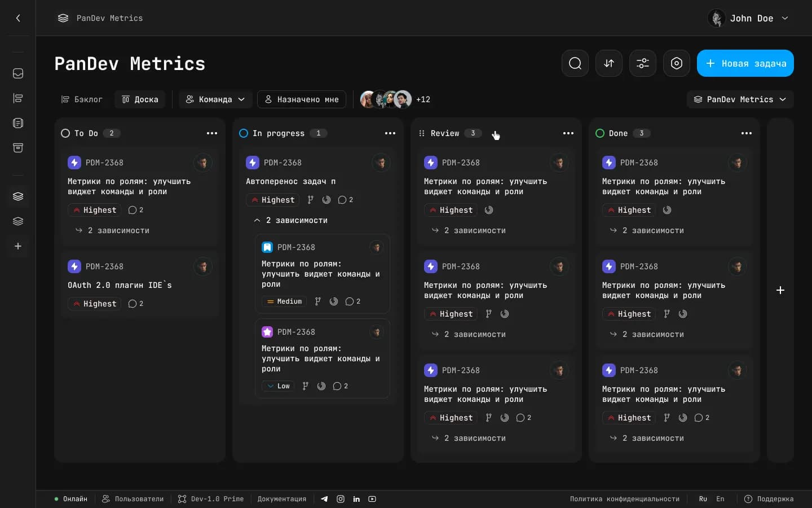The height and width of the screenshot is (508, 812).
Task: Open the John Doe user menu
Action: click(748, 18)
